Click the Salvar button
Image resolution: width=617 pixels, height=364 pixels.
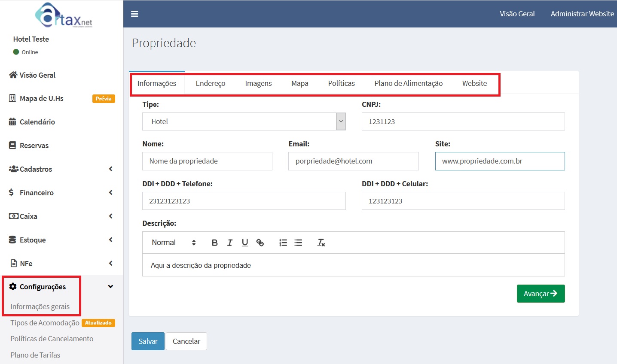coord(148,341)
